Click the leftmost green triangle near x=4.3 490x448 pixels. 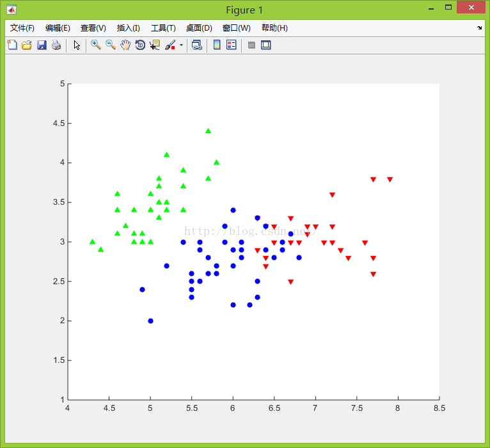tap(92, 241)
